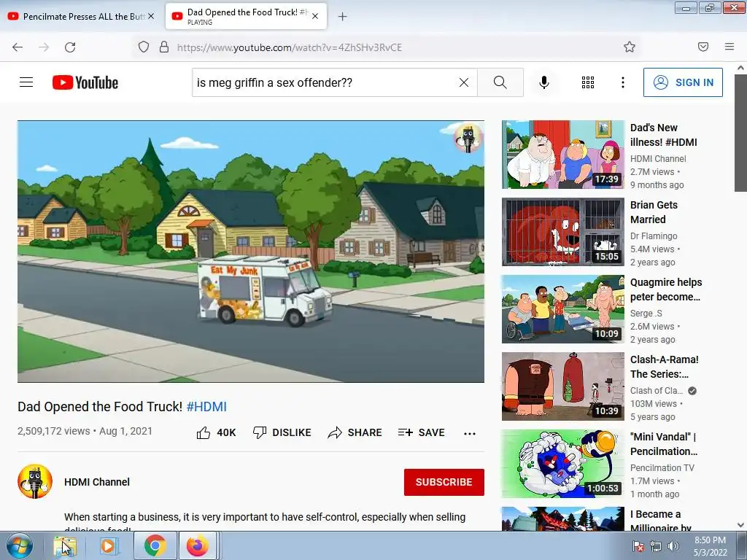747x560 pixels.
Task: Click Clash-A-Rama! The Series title
Action: 664,367
